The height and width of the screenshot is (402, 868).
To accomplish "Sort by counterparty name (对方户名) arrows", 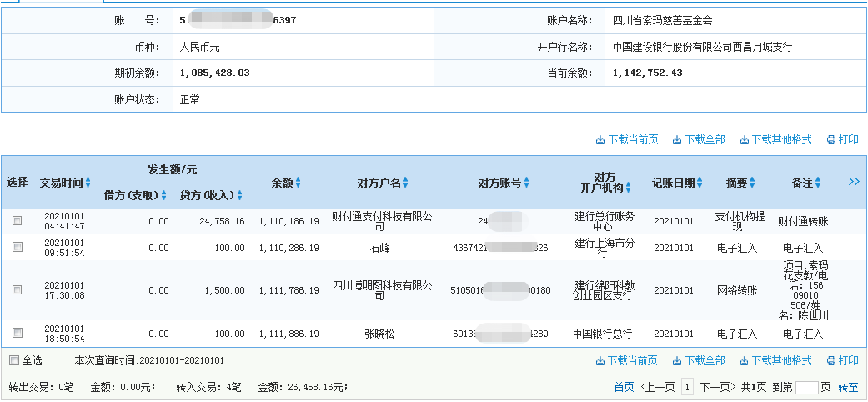I will point(405,183).
